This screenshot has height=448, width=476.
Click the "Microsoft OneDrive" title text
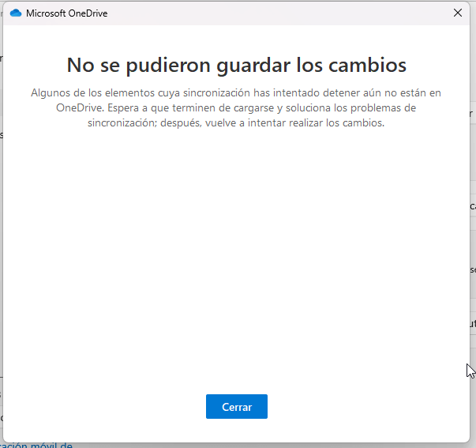[x=67, y=13]
